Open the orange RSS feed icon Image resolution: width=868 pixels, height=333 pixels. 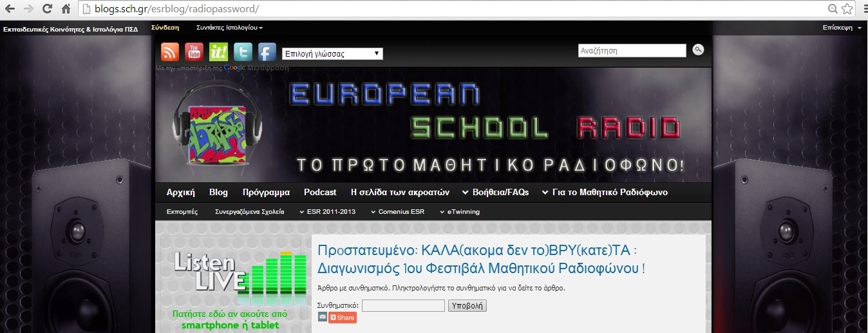170,52
